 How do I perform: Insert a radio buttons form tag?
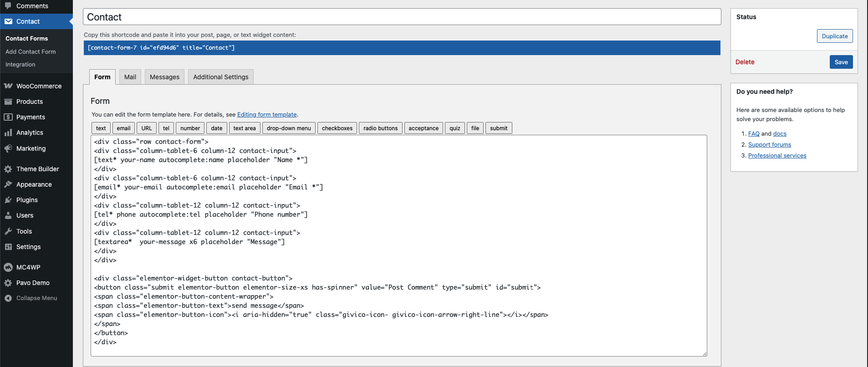(380, 128)
